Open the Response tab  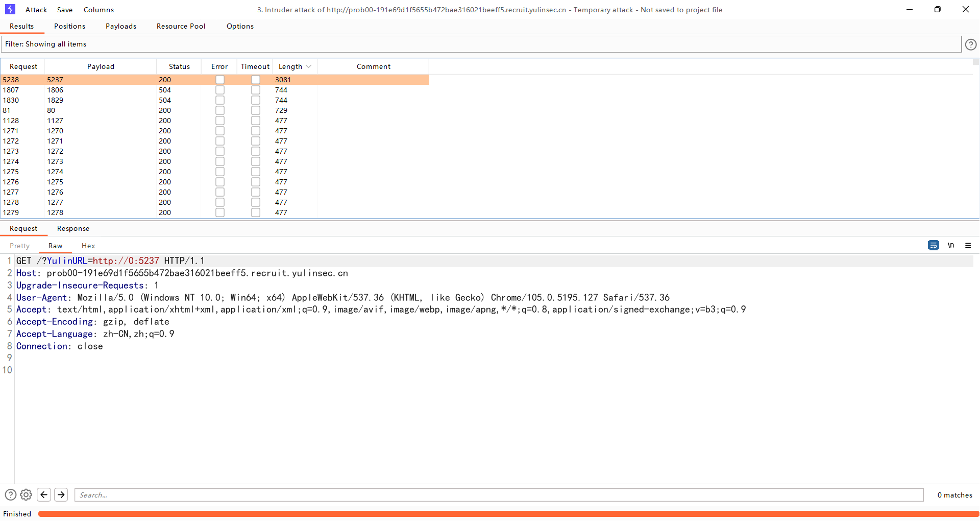[73, 228]
